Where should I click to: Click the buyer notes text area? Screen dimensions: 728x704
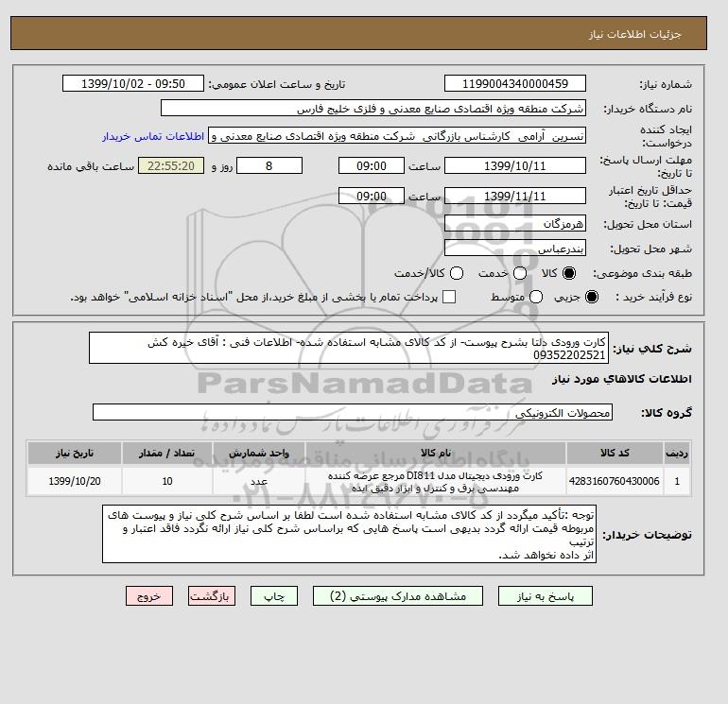coord(349,534)
